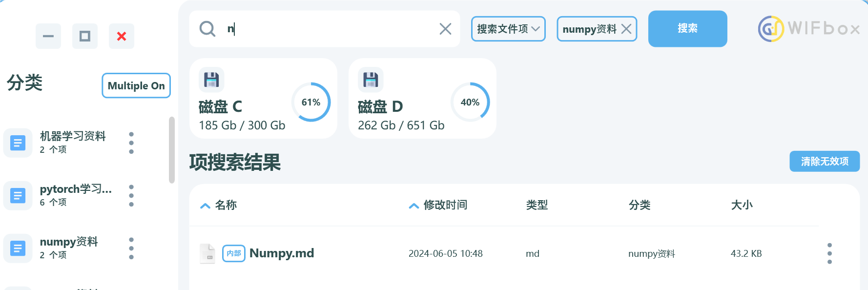Open the Numpy.md file result
868x290 pixels.
coord(281,253)
